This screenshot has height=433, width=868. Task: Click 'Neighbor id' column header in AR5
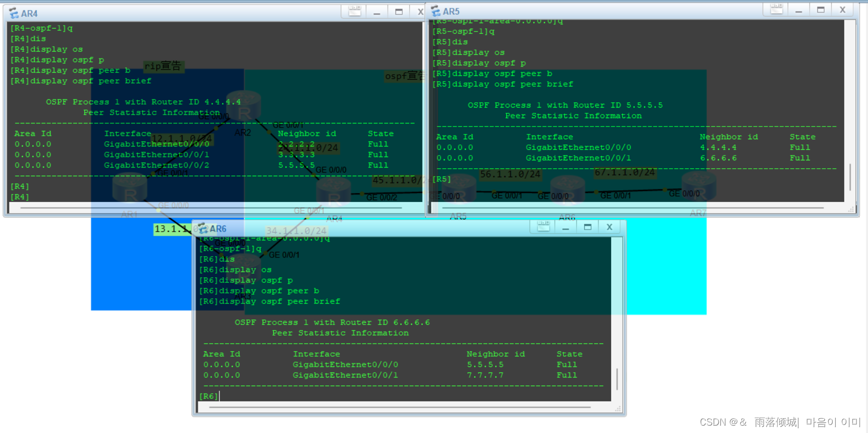(729, 137)
